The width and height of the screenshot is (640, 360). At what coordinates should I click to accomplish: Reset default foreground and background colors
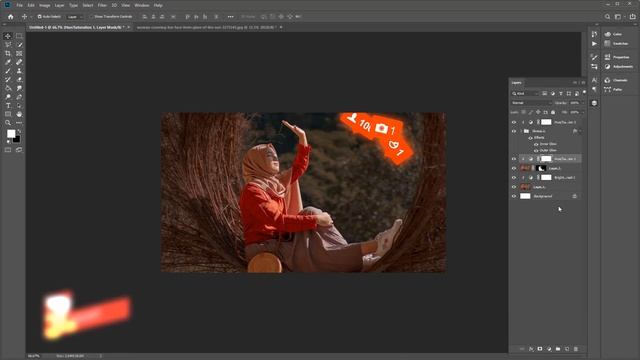point(8,141)
